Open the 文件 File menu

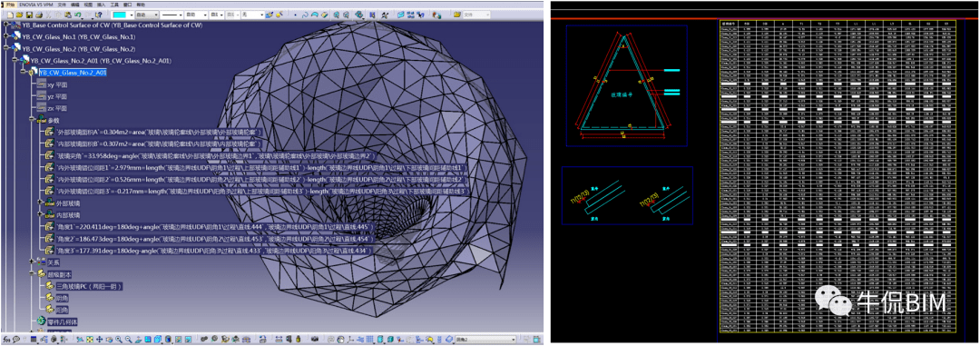62,5
